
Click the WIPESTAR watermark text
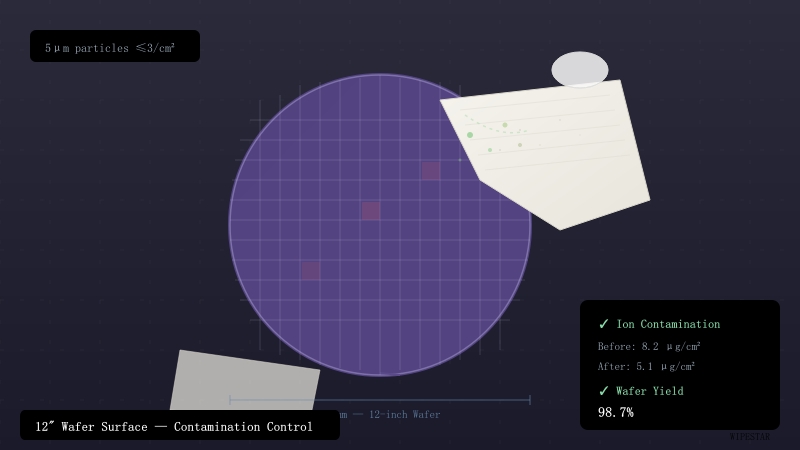pyautogui.click(x=750, y=436)
